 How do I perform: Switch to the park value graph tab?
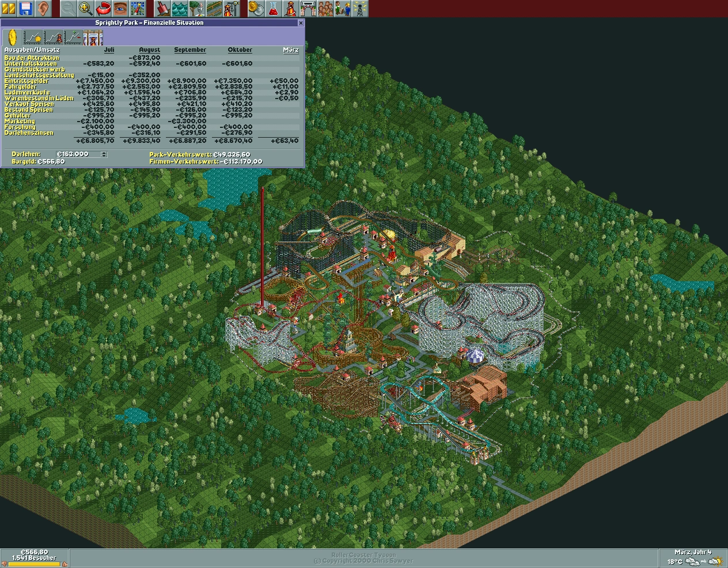[x=53, y=37]
